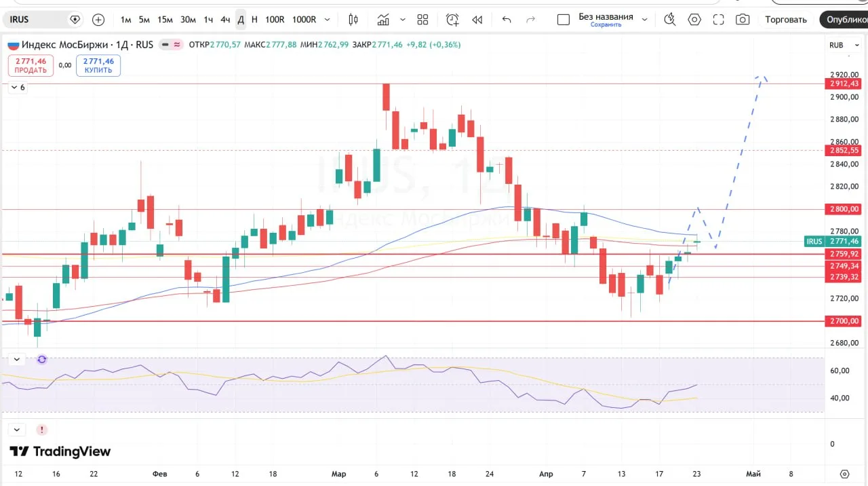Click the Опубликовать button
This screenshot has height=486, width=868.
click(844, 20)
